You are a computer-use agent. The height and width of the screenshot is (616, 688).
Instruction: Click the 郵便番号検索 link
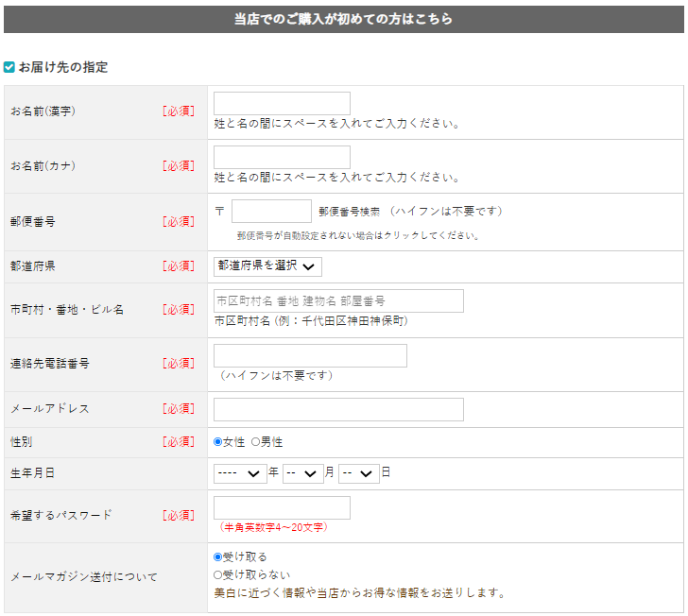(349, 212)
